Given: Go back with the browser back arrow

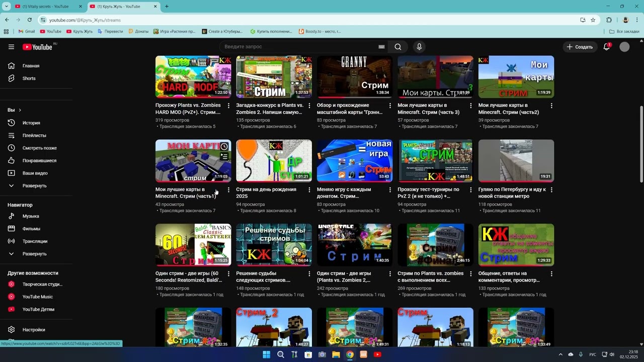Looking at the screenshot, I should point(7,20).
